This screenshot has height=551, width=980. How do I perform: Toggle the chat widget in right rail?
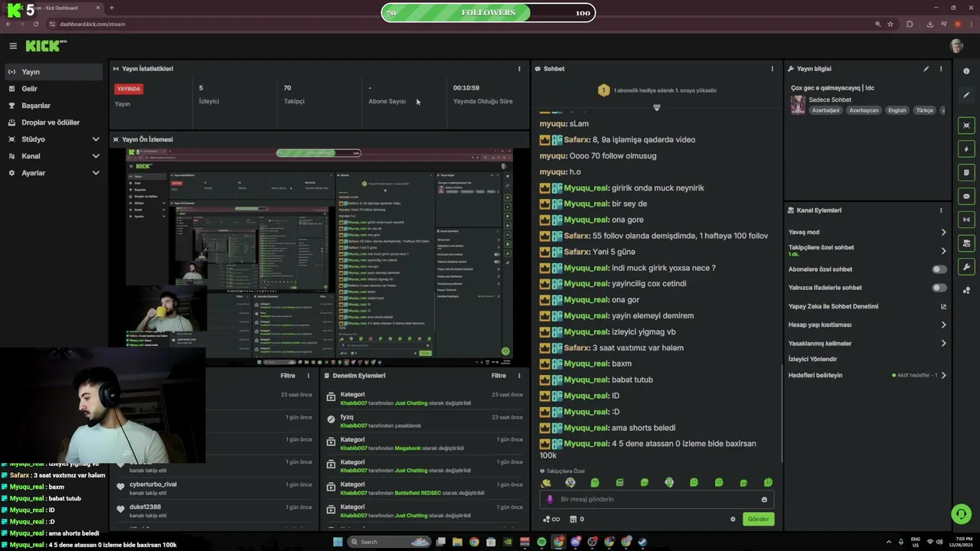coord(966,197)
